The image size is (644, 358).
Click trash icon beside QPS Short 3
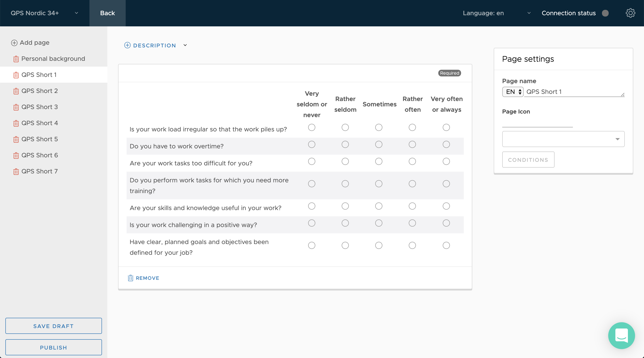pos(16,107)
